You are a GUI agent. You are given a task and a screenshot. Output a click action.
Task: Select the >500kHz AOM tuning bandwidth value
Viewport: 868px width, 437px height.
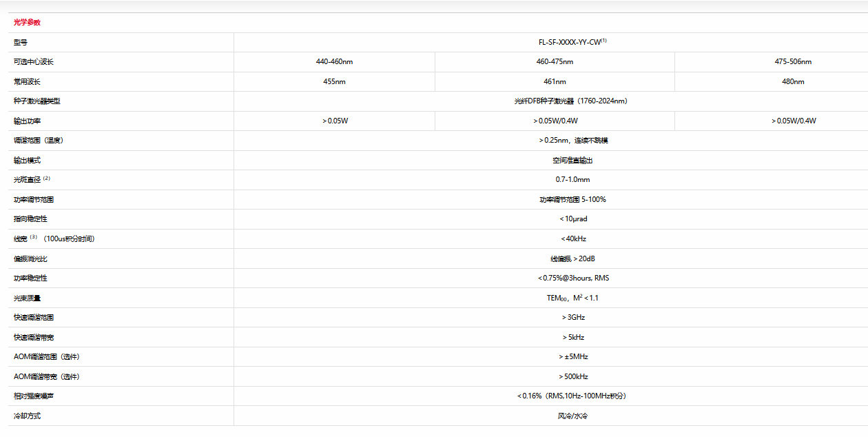[573, 377]
